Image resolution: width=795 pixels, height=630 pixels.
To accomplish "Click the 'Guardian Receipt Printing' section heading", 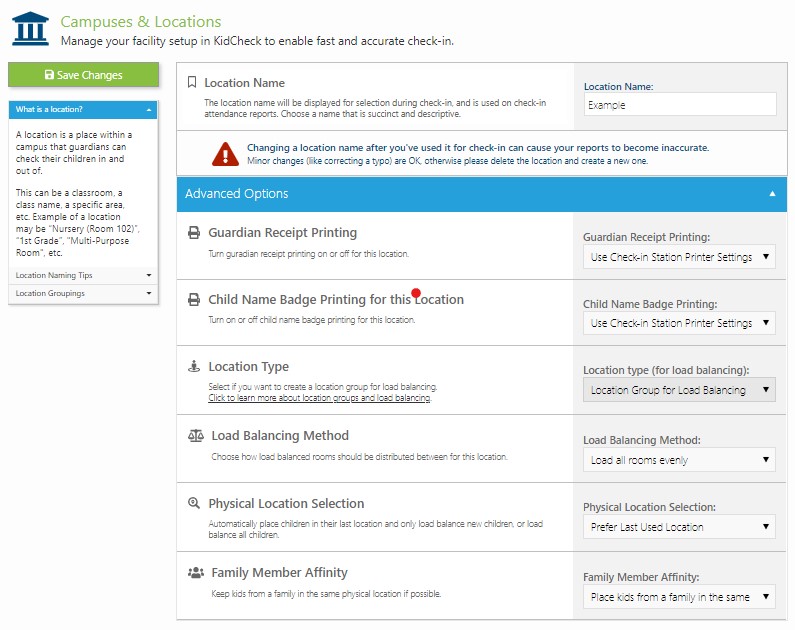I will coord(282,233).
